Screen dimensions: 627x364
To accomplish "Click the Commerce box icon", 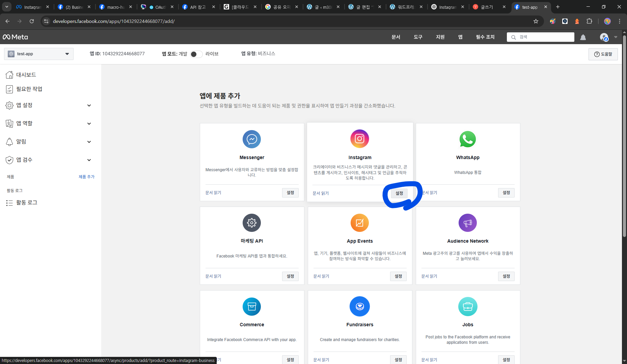I will [252, 306].
